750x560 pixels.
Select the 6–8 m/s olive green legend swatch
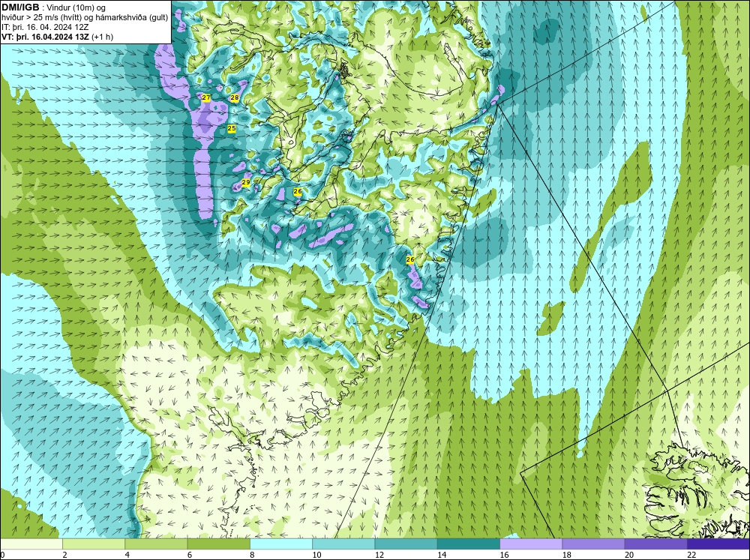tap(218, 544)
